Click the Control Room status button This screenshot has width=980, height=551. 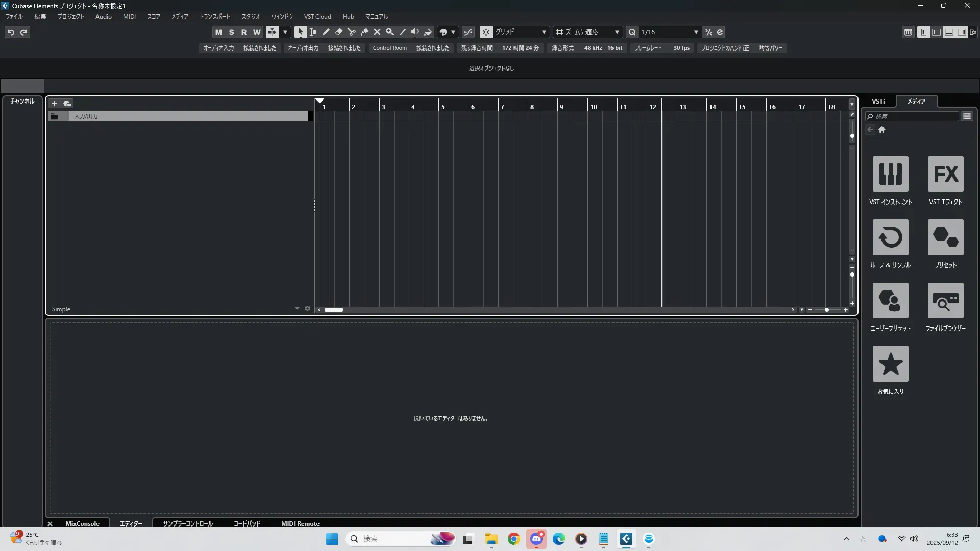tap(389, 48)
